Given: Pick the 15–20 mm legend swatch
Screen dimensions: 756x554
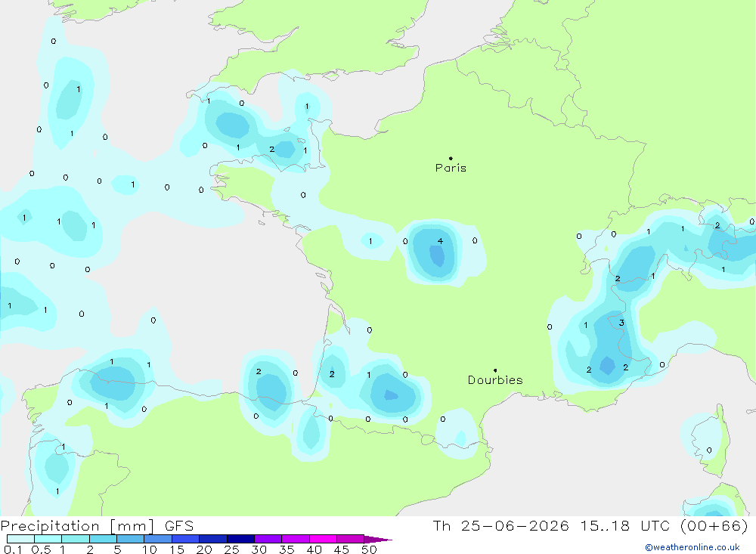Looking at the screenshot, I should click(x=186, y=539).
